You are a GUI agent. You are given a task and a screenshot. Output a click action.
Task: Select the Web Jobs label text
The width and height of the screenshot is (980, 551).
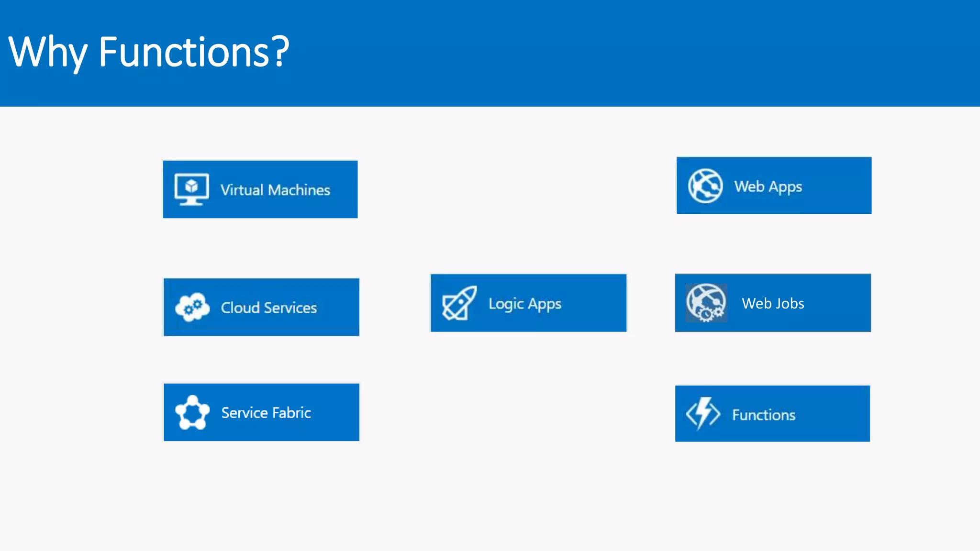tap(773, 303)
